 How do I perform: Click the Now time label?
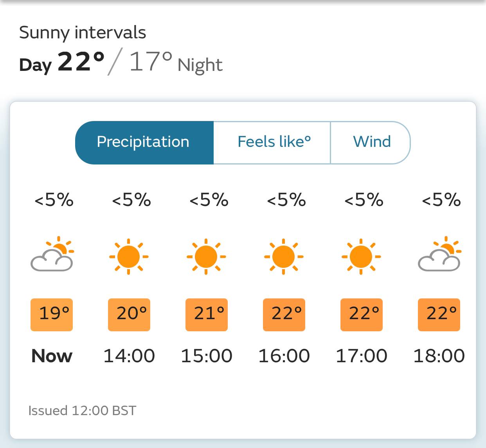(x=52, y=356)
